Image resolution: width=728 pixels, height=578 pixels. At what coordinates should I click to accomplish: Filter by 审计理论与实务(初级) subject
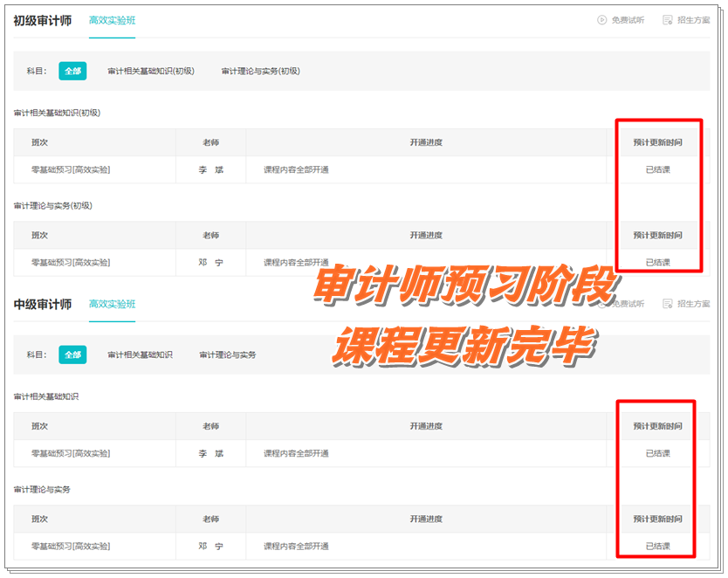click(x=262, y=71)
